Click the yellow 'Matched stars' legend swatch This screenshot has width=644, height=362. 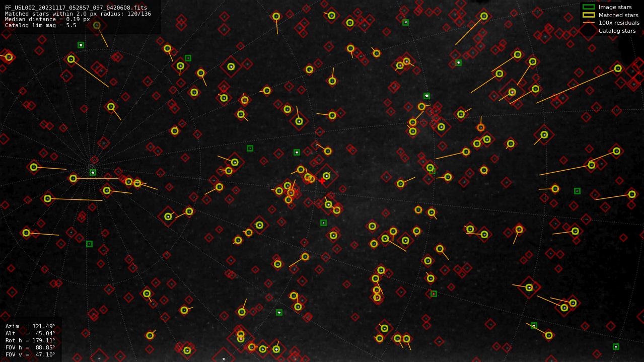589,15
